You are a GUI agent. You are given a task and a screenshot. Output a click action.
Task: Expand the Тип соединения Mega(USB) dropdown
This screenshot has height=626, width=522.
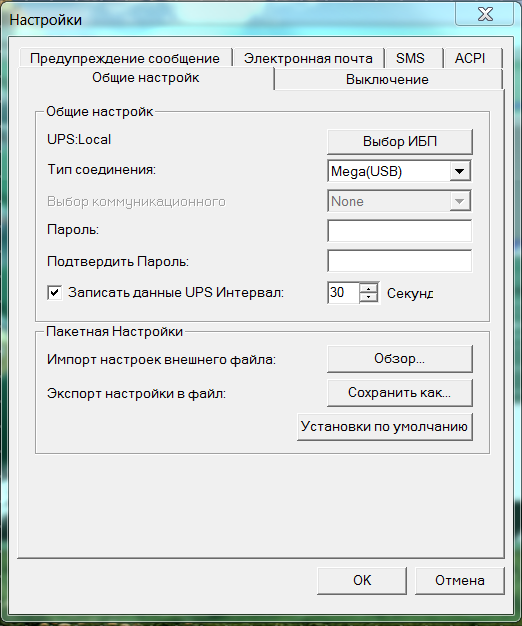point(399,171)
